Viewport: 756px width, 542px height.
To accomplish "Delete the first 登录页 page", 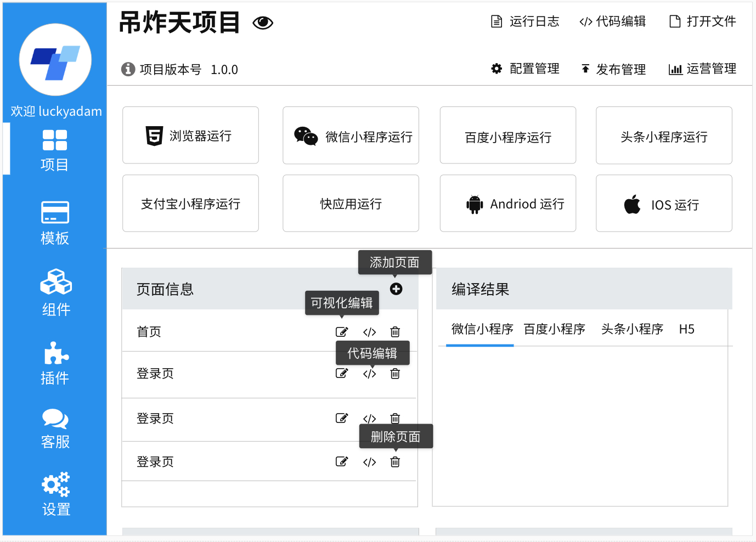I will point(395,373).
